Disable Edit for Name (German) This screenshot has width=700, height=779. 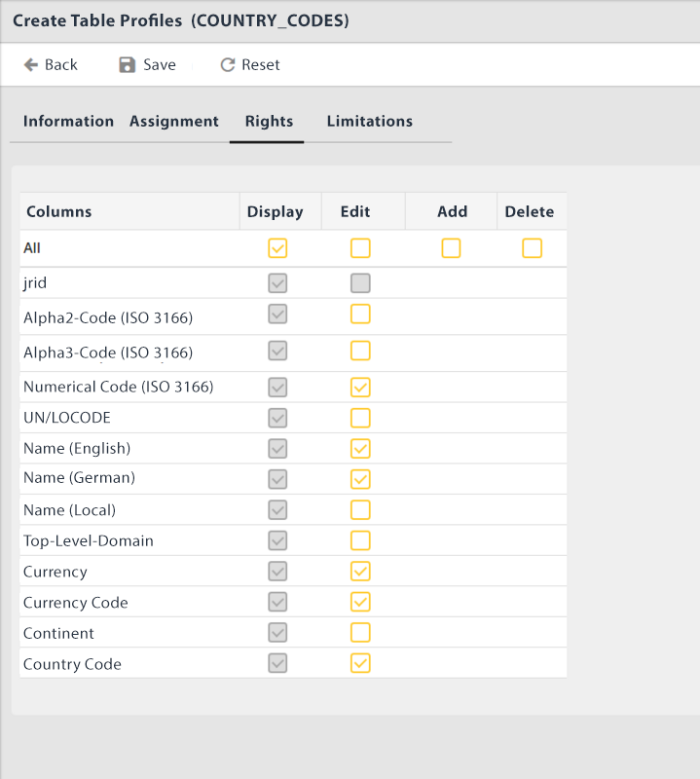(x=360, y=479)
